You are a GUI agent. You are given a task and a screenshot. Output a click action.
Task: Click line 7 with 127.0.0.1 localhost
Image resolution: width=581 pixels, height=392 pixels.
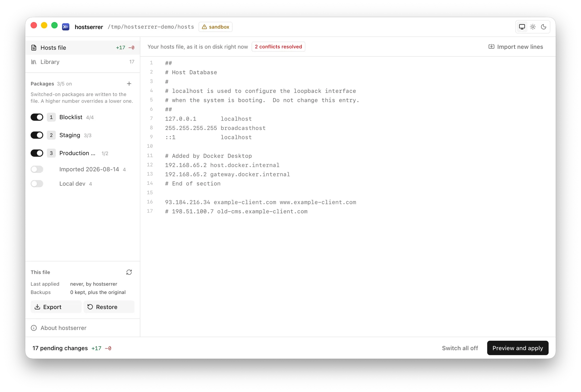(x=208, y=119)
